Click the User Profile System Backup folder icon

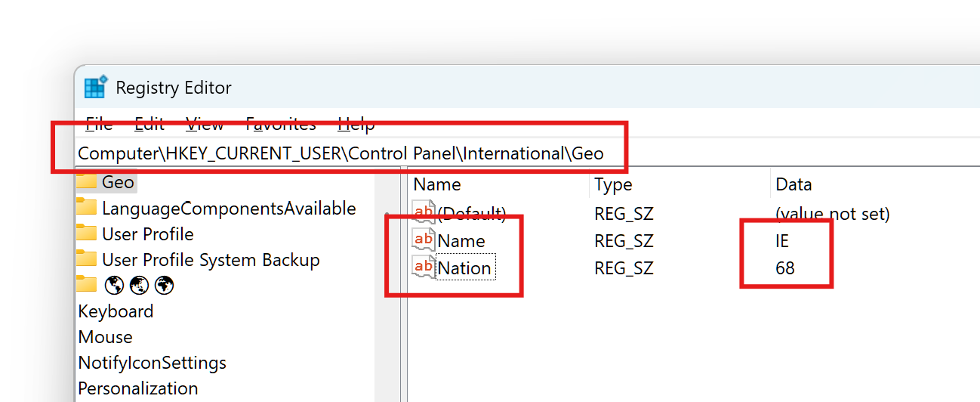click(87, 259)
